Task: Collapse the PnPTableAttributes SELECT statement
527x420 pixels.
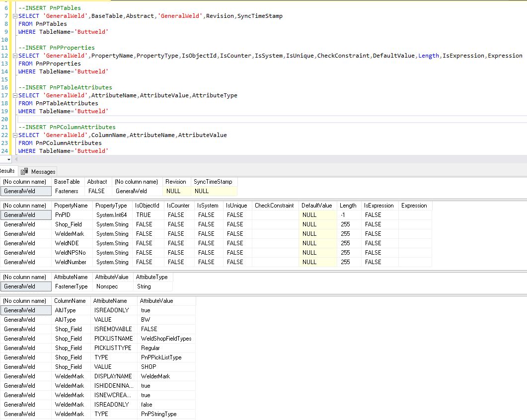Action: 15,95
